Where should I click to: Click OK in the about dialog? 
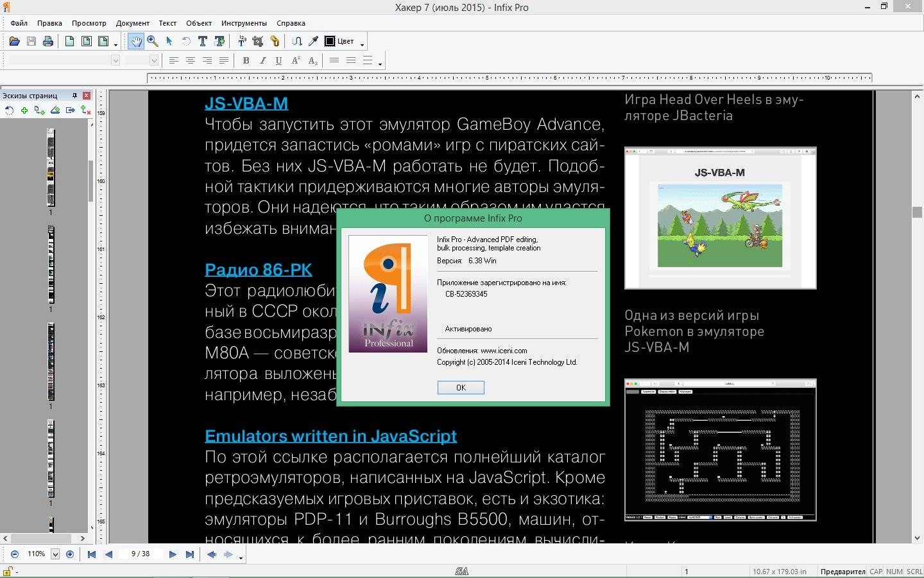tap(461, 387)
